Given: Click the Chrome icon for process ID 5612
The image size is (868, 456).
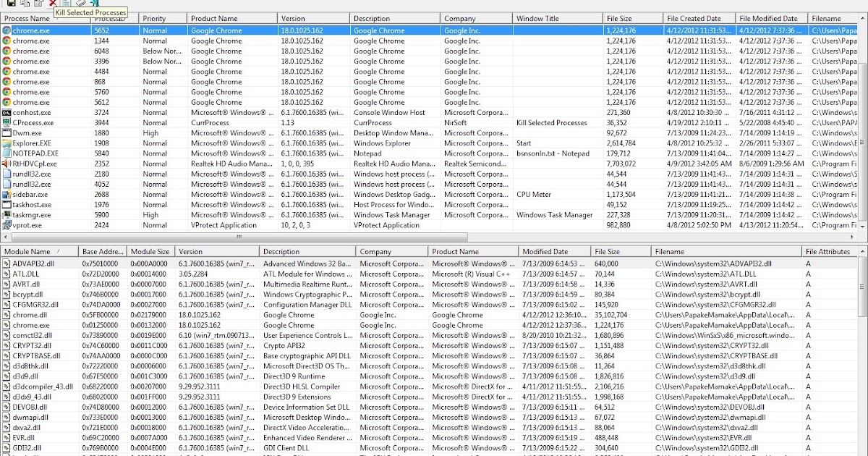Looking at the screenshot, I should coord(7,102).
